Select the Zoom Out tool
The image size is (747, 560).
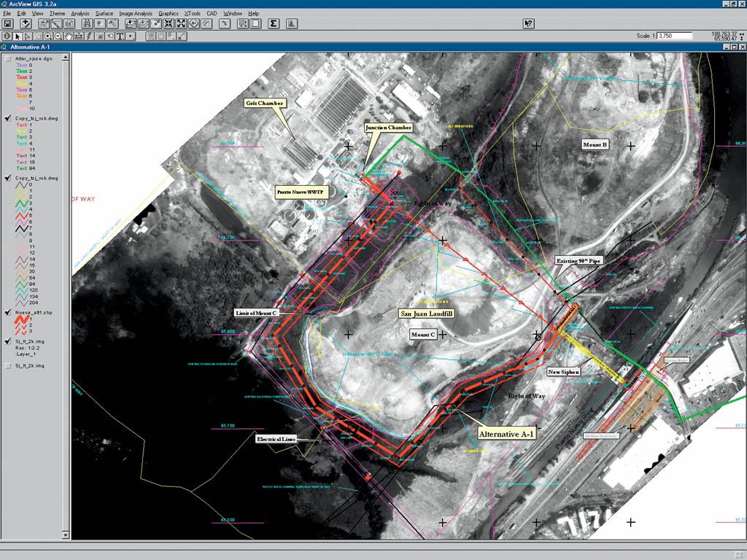[x=58, y=36]
